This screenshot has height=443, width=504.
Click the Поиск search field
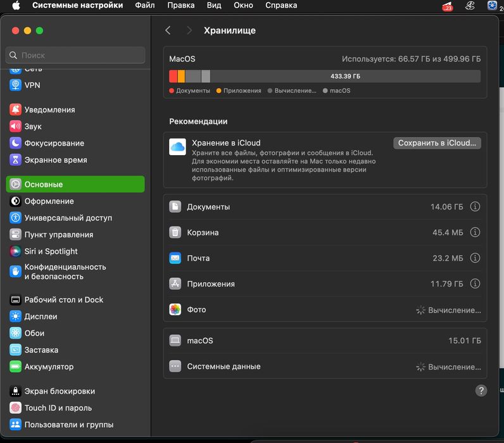click(x=75, y=55)
